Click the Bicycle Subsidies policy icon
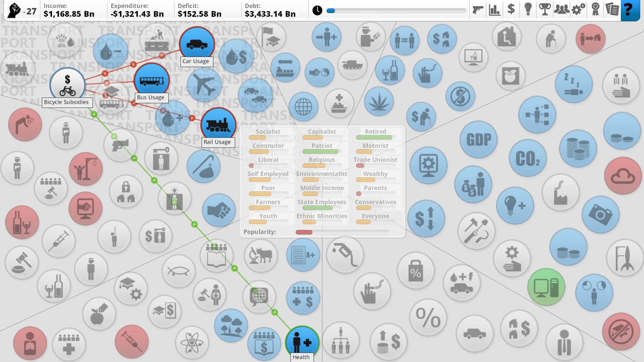This screenshot has width=644, height=362. click(x=66, y=84)
